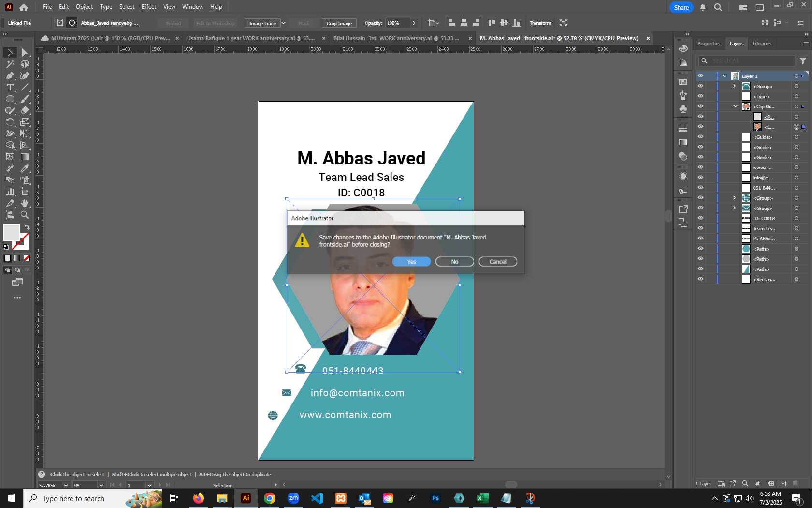Open the Symbols panel club icon
Screen dimensions: 812x508
click(683, 109)
